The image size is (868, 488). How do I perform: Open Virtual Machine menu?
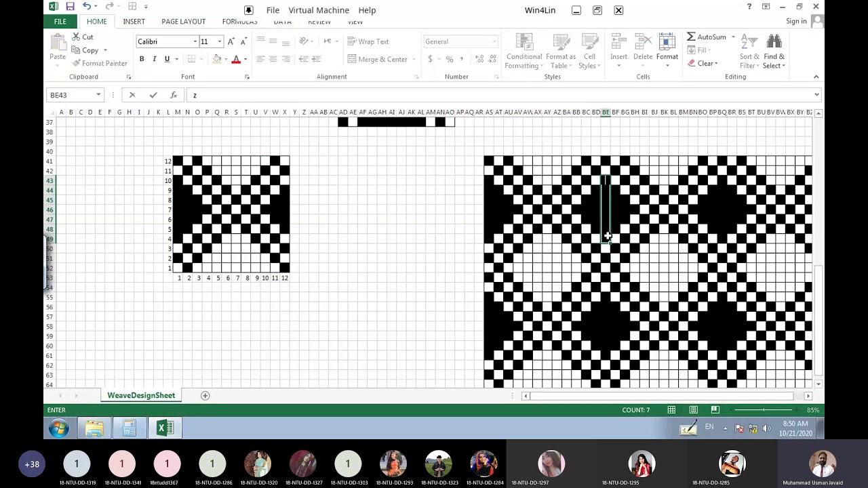point(319,10)
